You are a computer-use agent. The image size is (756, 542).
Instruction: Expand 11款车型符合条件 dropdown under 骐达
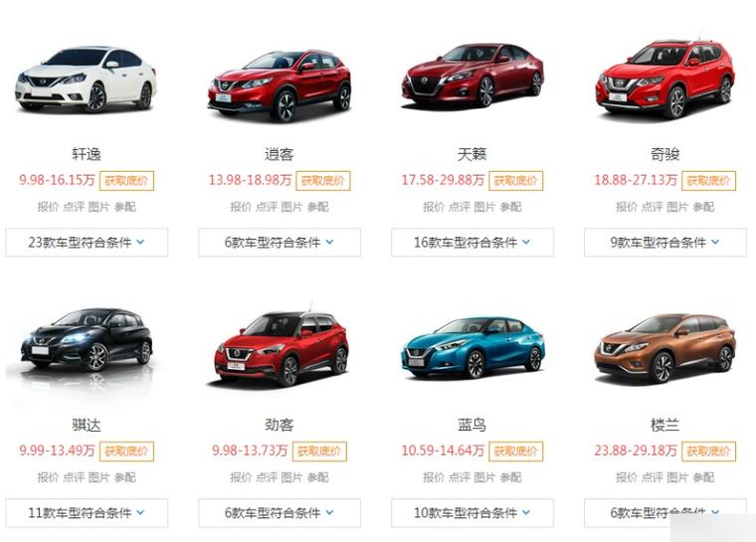tap(87, 512)
